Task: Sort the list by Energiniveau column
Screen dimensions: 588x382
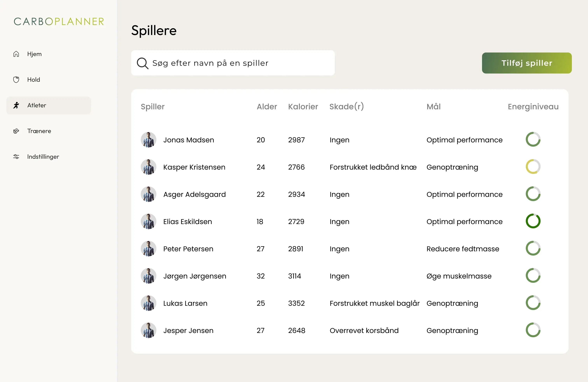Action: click(533, 107)
